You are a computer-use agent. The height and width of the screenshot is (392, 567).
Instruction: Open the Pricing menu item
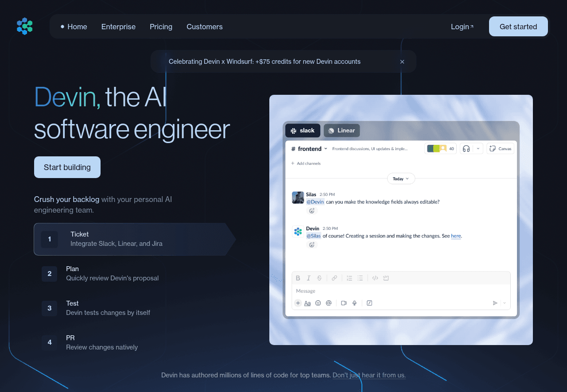click(x=161, y=27)
